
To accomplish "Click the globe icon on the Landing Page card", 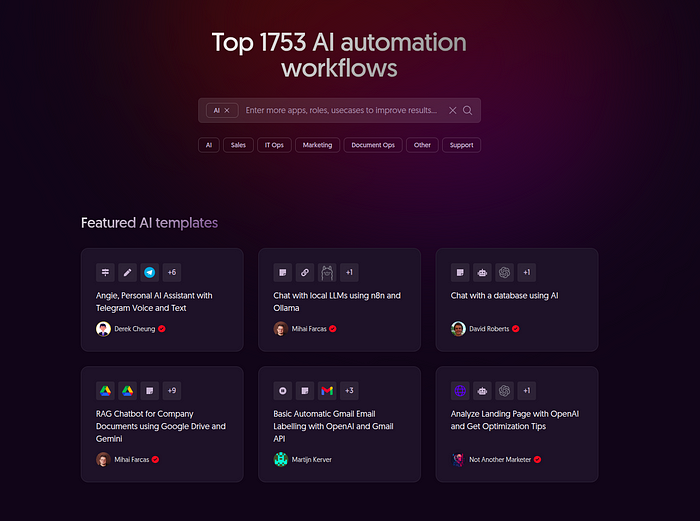I will tap(460, 391).
